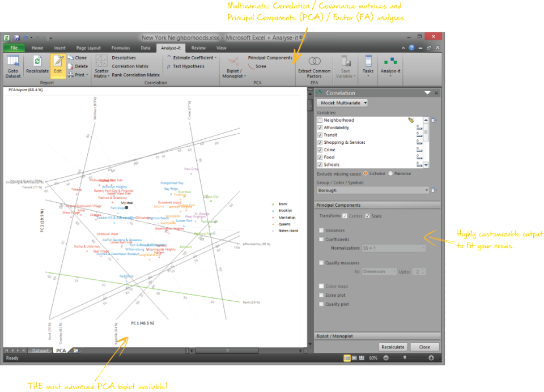Clone the report
Viewport: 544px width, 392px height.
tap(78, 58)
